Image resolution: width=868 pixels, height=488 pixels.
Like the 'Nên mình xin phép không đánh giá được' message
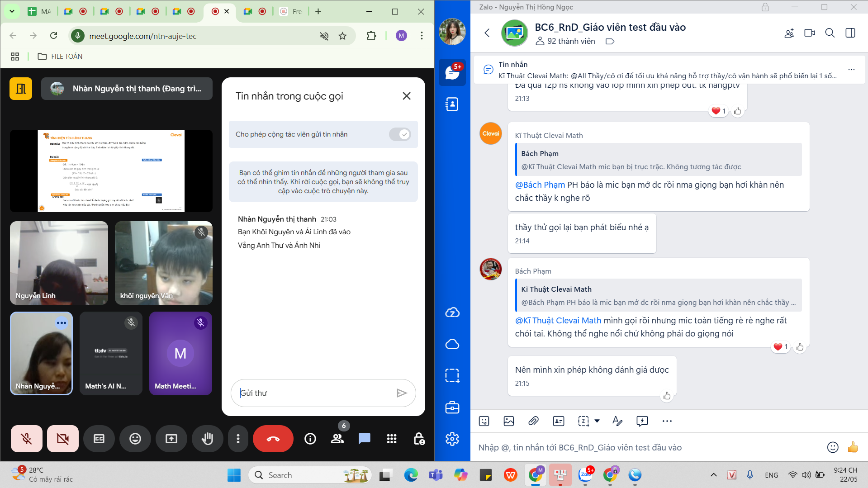coord(667,397)
